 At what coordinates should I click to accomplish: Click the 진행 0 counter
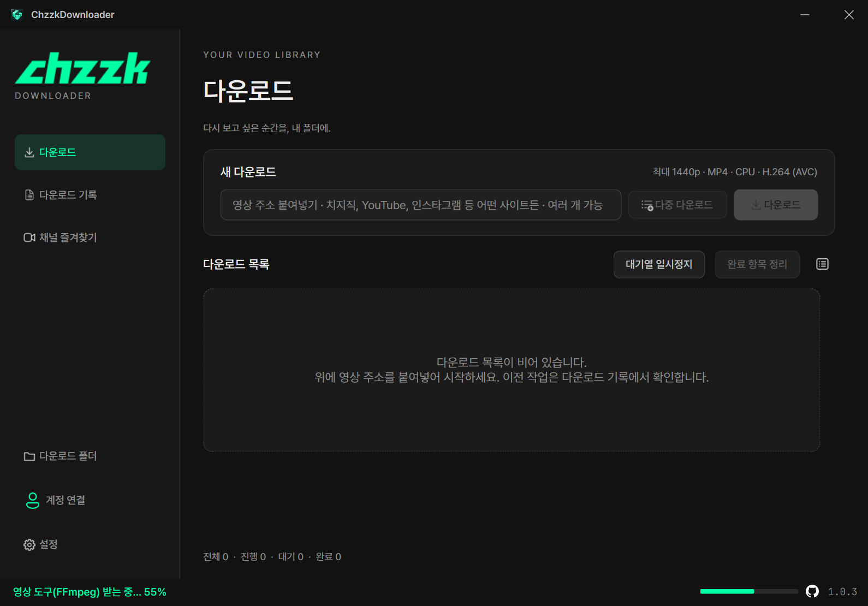[x=253, y=557]
